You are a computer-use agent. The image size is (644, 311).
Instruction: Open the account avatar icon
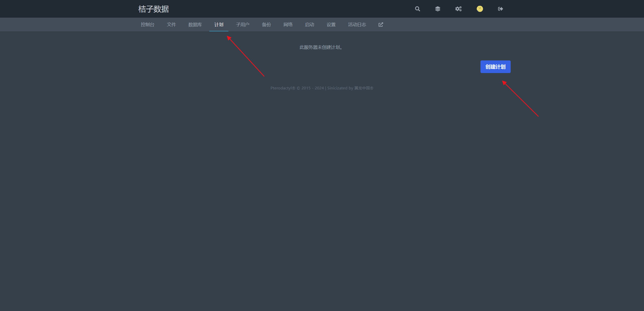[480, 9]
